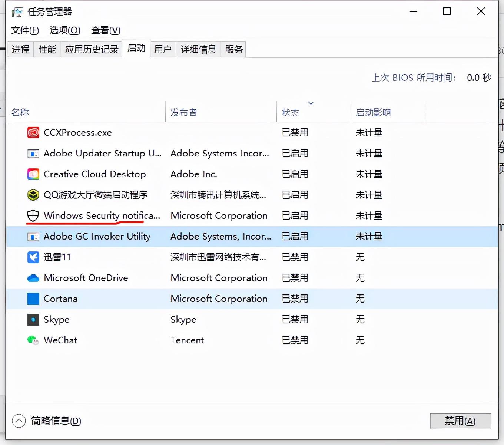Click the Skype icon in list
Screen dimensions: 504x445
(x=33, y=319)
